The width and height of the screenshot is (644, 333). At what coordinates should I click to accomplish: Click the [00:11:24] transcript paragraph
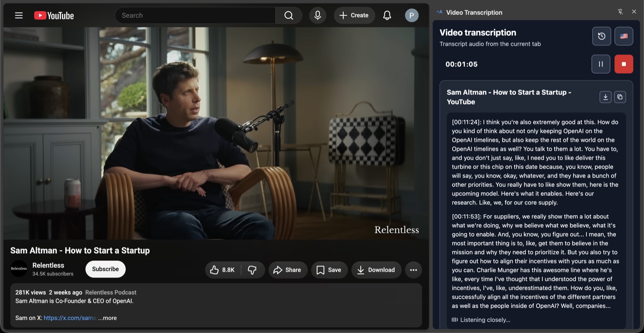point(535,162)
